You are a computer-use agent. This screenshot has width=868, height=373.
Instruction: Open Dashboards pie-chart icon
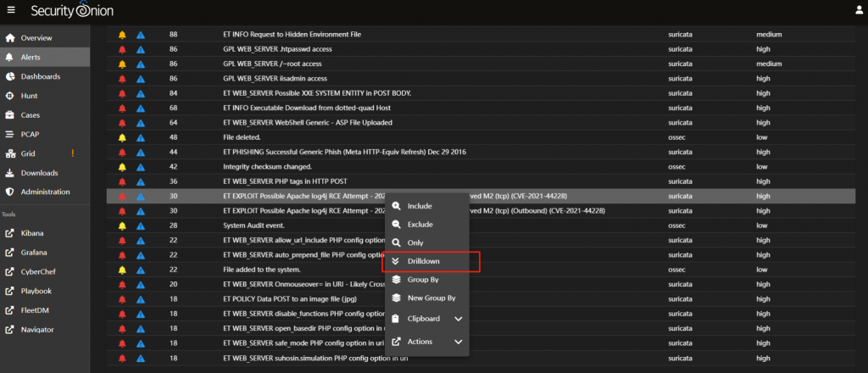point(9,76)
